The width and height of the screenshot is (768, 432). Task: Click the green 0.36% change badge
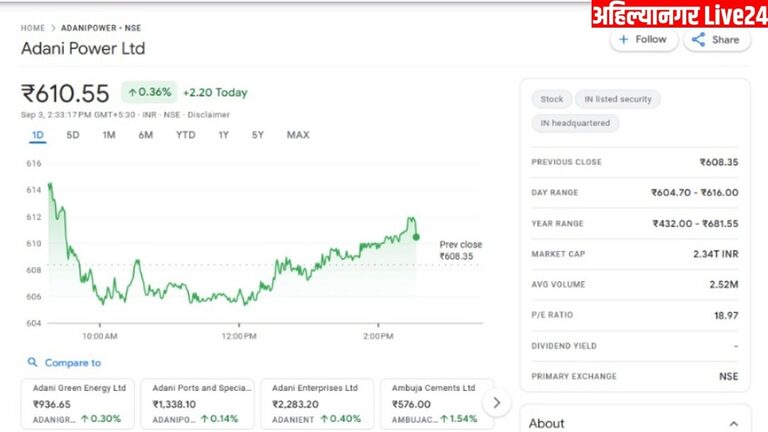tap(149, 93)
